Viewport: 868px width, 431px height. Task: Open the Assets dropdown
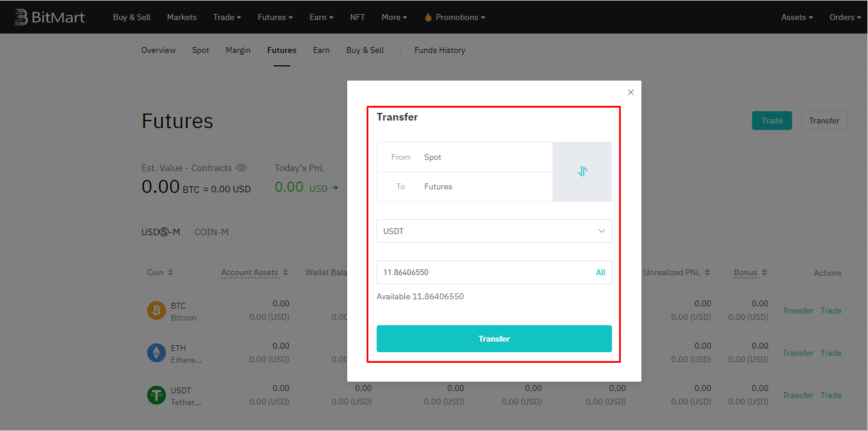click(x=797, y=17)
